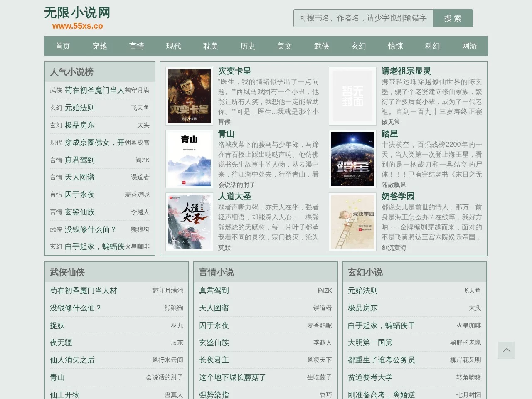Open the 踏星 cover thumbnail
Viewport: 532px width, 399px height.
(352, 159)
